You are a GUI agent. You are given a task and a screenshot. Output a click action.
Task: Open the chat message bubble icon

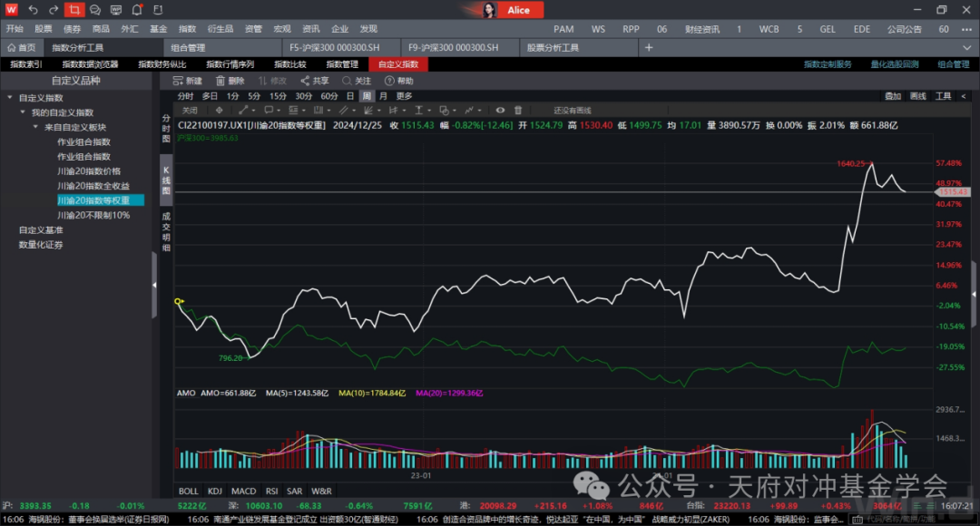95,10
